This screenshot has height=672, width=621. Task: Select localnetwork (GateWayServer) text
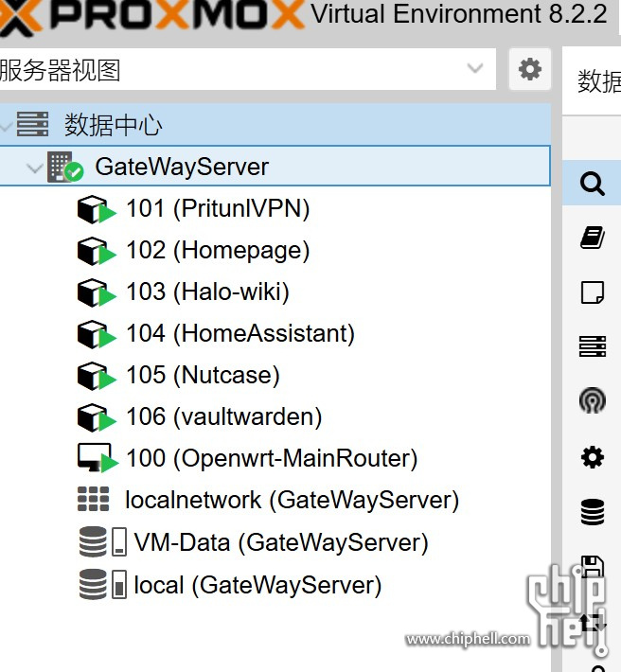click(292, 500)
